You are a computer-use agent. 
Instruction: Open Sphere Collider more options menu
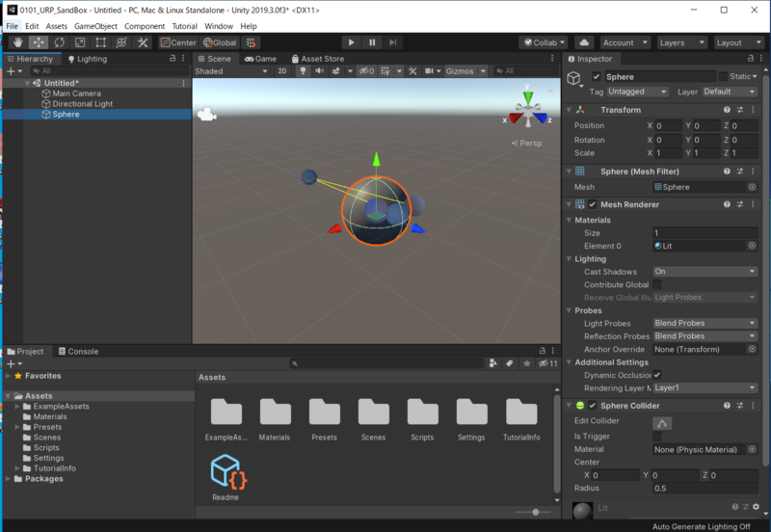(x=753, y=406)
